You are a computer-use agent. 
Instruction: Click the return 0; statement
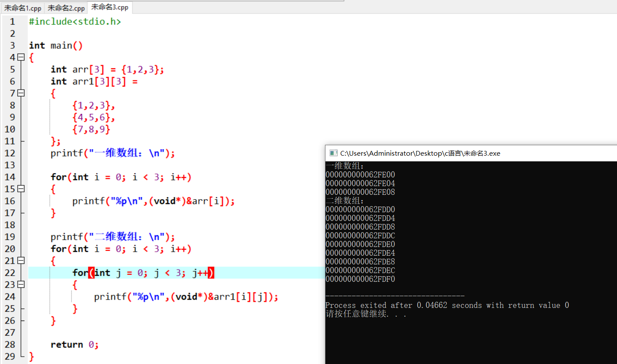click(x=75, y=344)
